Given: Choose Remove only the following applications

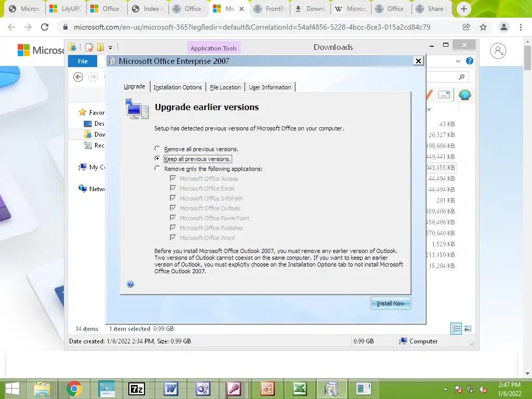Looking at the screenshot, I should click(x=157, y=168).
